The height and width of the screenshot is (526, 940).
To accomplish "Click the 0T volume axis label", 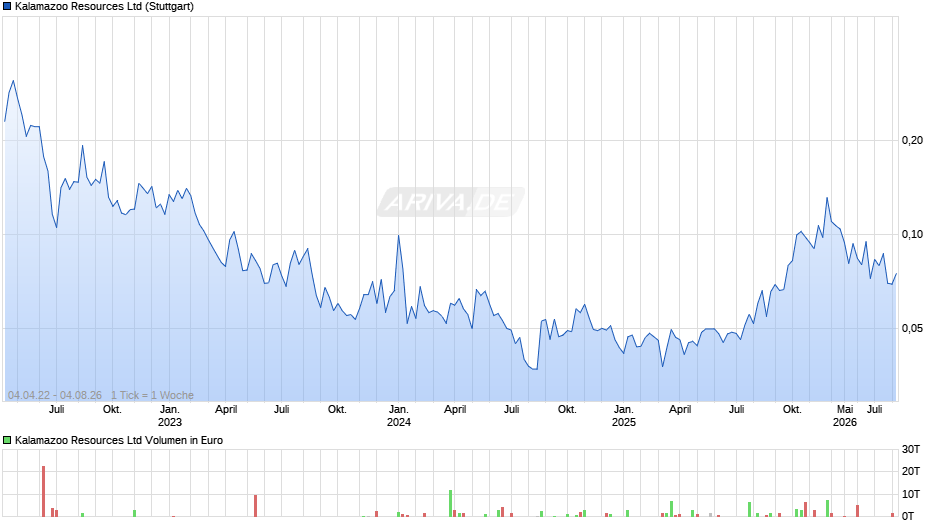I will tap(908, 516).
